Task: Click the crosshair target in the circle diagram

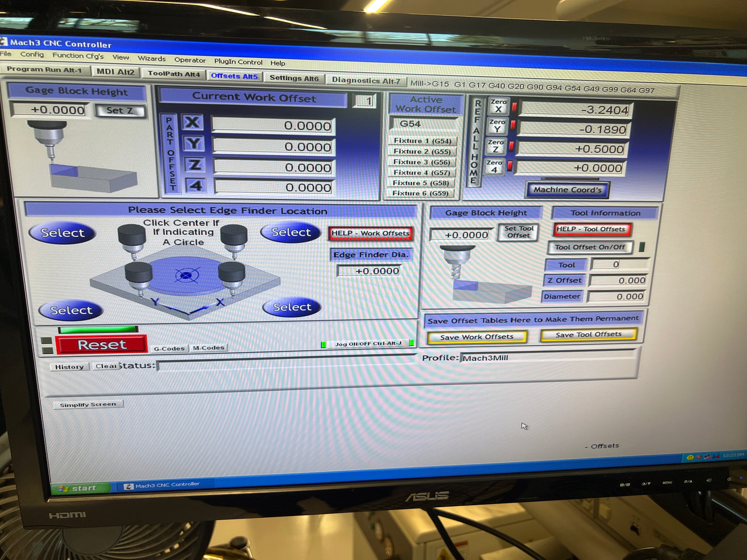Action: coord(187,276)
